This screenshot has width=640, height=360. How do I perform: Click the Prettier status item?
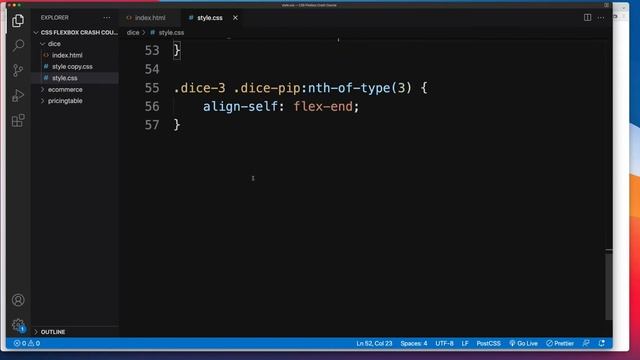560,343
